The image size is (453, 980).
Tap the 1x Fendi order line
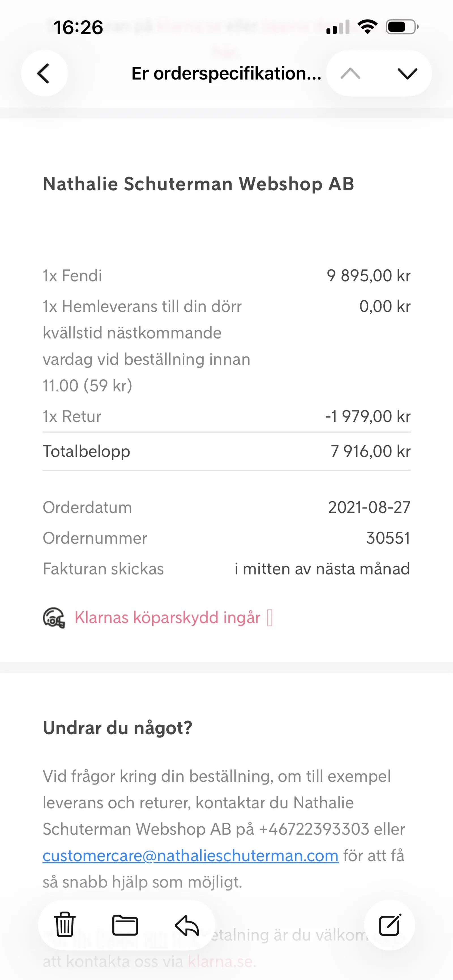[x=226, y=275]
